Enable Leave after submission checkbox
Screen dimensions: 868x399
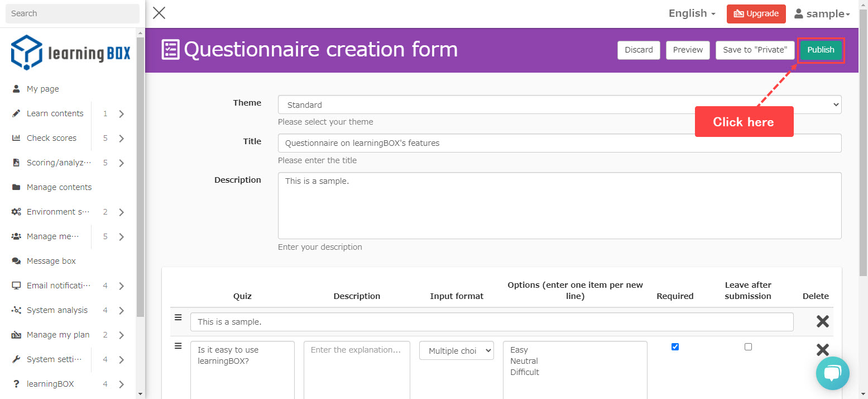click(748, 347)
